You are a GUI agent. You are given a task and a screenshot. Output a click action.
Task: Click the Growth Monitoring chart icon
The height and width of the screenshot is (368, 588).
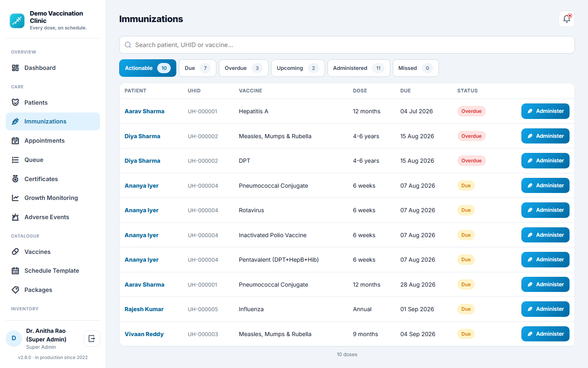pos(16,198)
